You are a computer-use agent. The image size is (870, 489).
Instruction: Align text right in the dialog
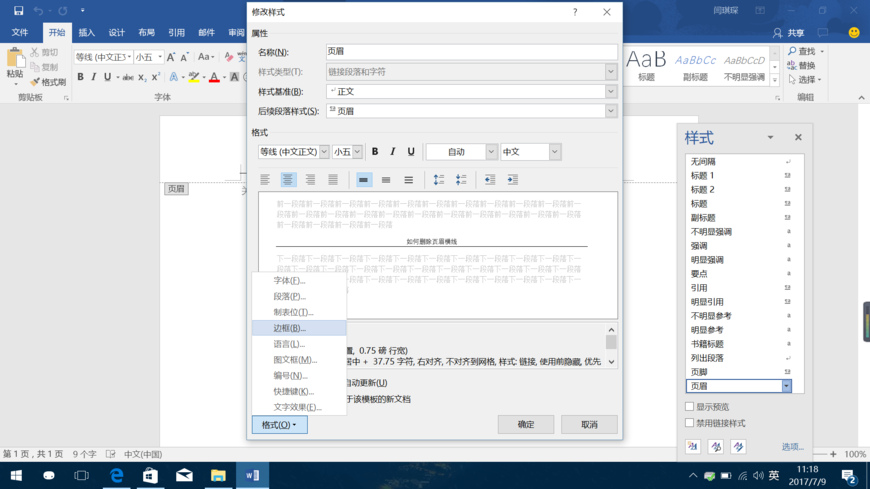pos(310,179)
